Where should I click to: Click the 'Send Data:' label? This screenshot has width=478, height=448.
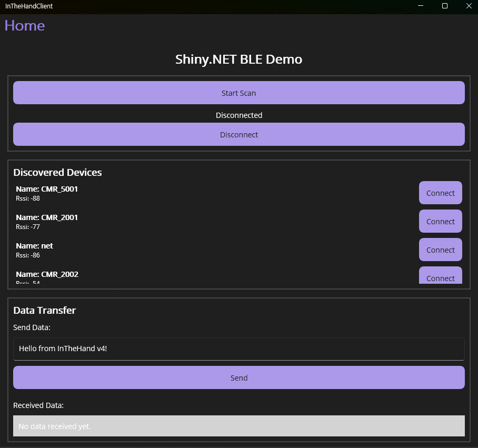32,327
